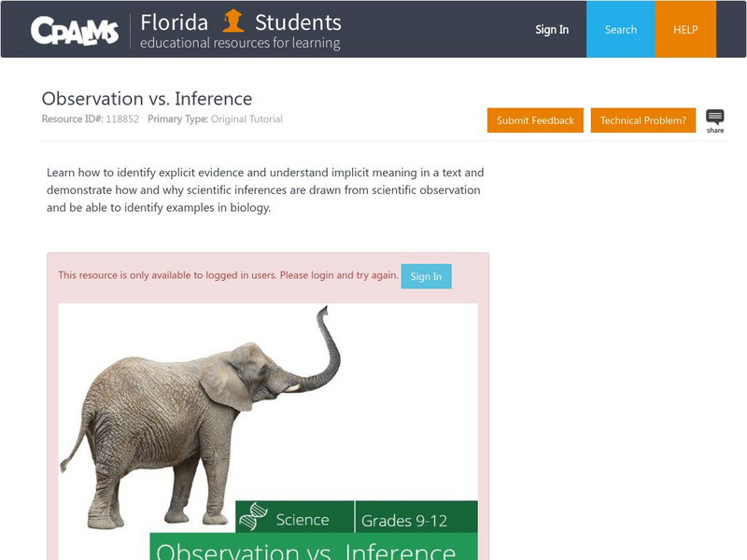
Task: Open Sign In in the header
Action: (552, 30)
